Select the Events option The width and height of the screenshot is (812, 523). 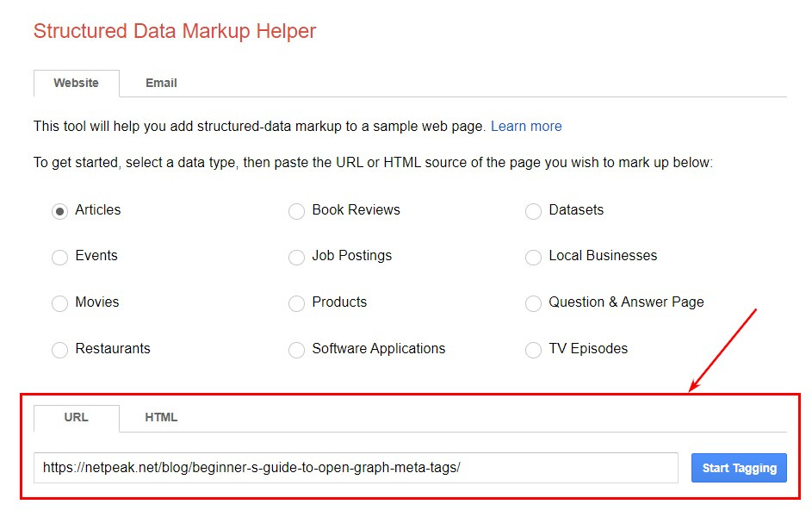point(59,257)
